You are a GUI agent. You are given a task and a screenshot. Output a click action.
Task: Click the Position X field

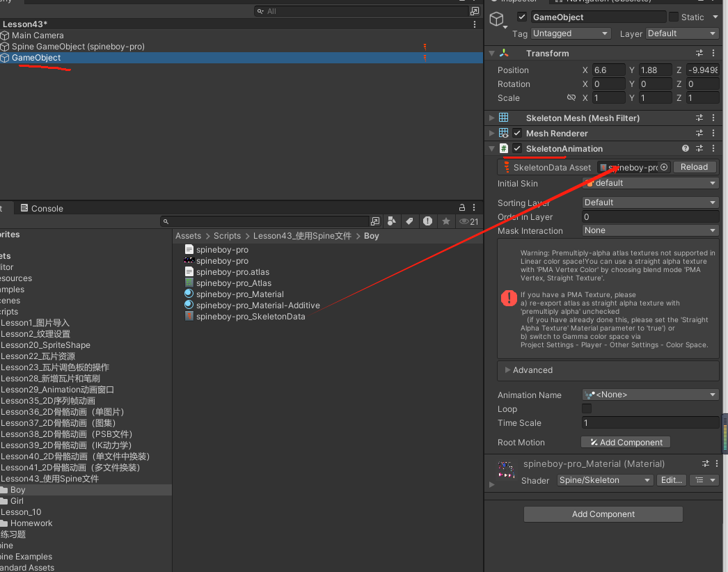pos(608,70)
